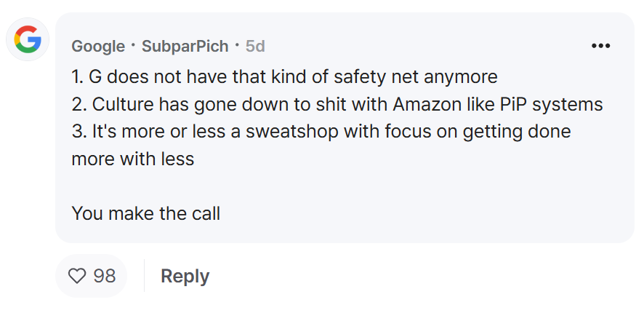Click the line starting "3. It's more or less"

(x=321, y=131)
